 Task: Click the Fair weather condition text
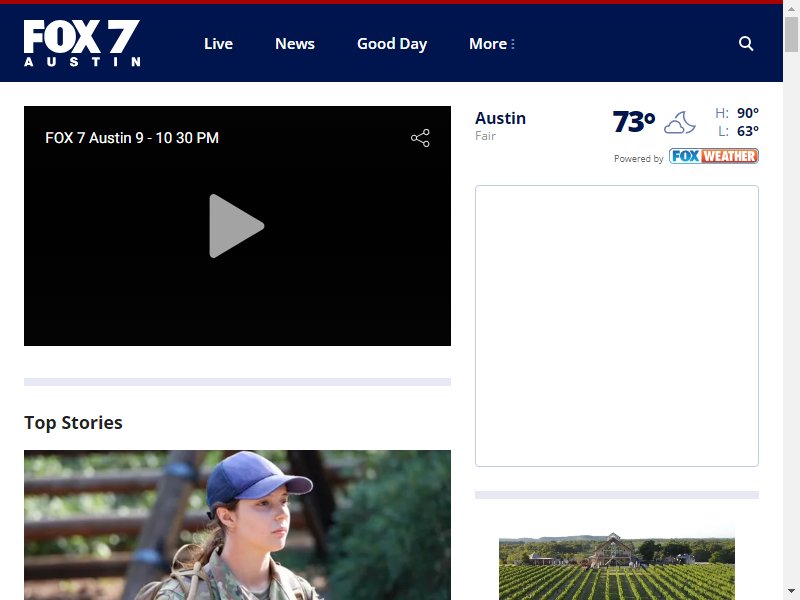(x=485, y=136)
